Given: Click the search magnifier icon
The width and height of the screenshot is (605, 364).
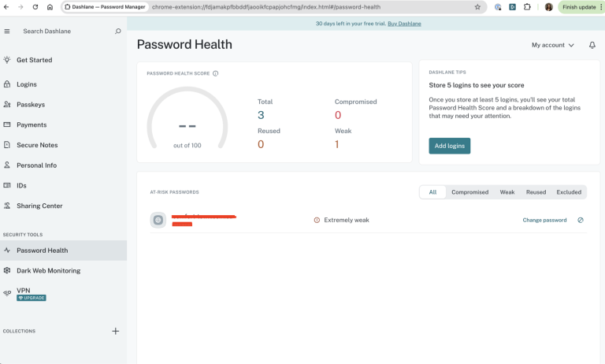Looking at the screenshot, I should (118, 32).
